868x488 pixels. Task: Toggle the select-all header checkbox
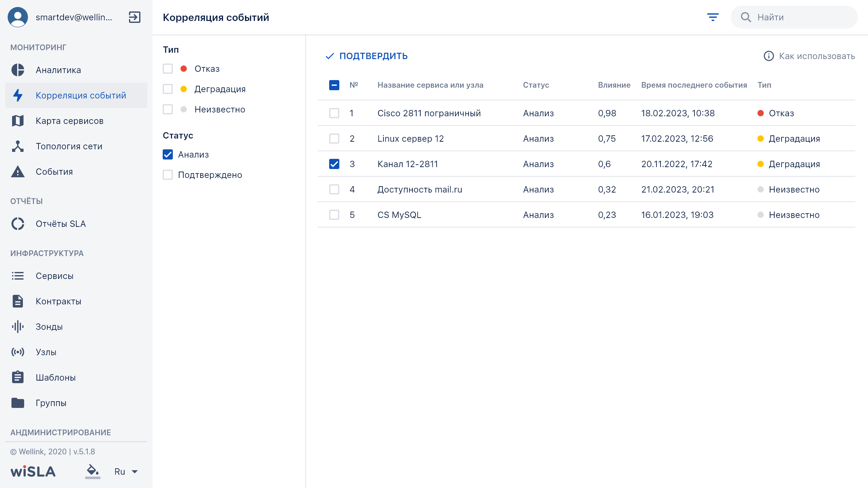point(334,85)
